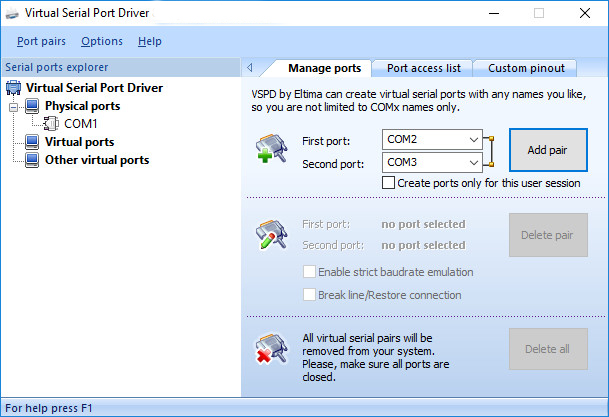
Task: Select the Physical ports tree label
Action: coord(82,106)
